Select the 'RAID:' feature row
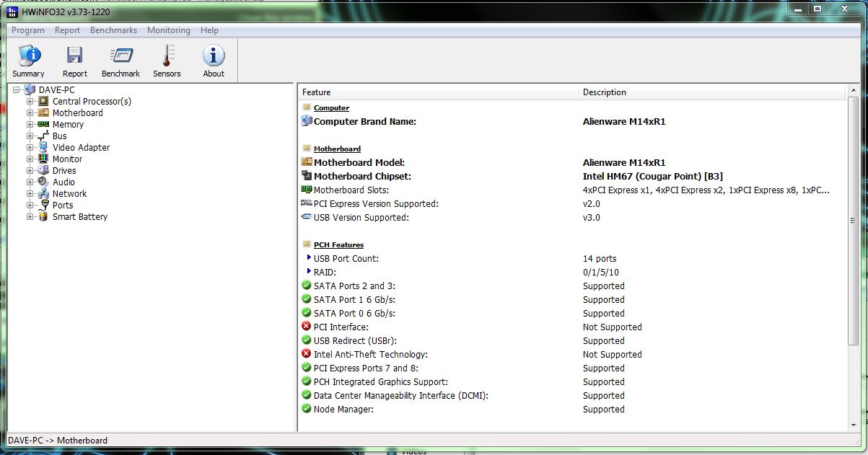 325,272
